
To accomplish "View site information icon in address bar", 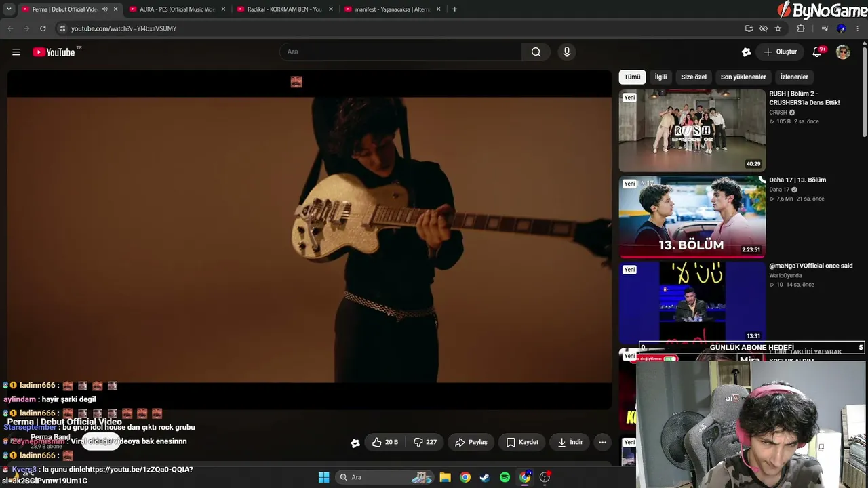I will pos(62,28).
